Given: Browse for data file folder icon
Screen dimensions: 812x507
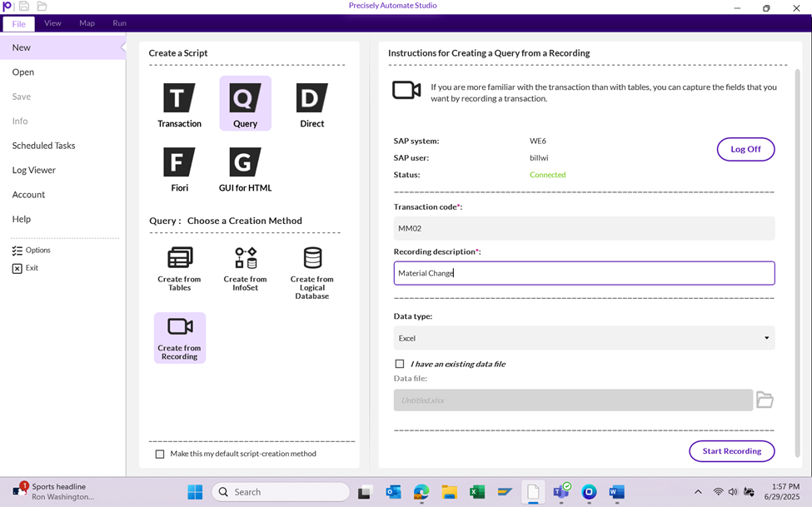Looking at the screenshot, I should point(765,400).
